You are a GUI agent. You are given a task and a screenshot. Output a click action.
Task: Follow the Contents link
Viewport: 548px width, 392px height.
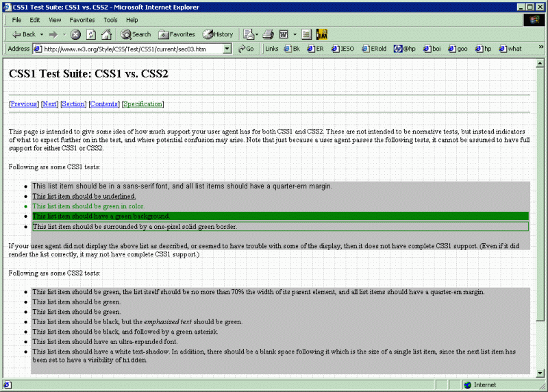[104, 104]
